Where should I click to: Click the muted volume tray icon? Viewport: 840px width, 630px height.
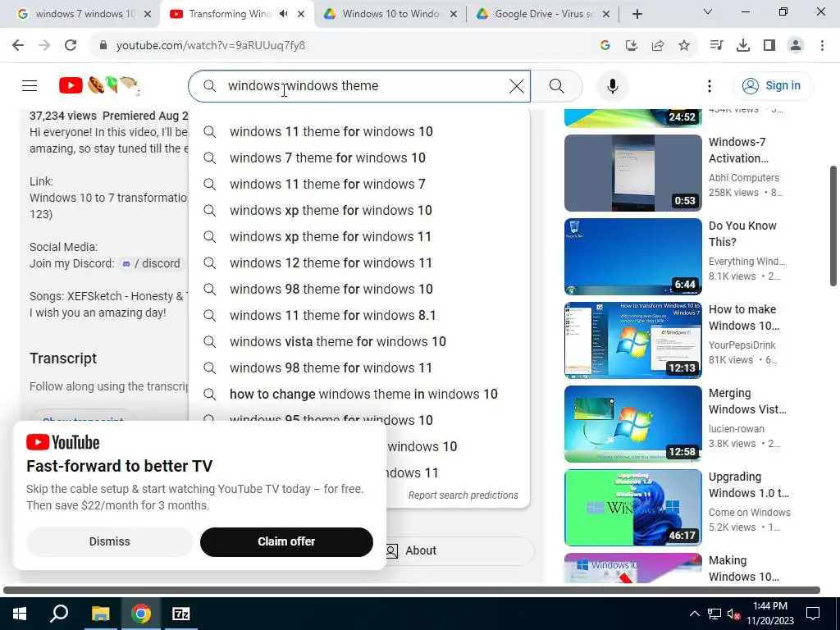tap(733, 614)
